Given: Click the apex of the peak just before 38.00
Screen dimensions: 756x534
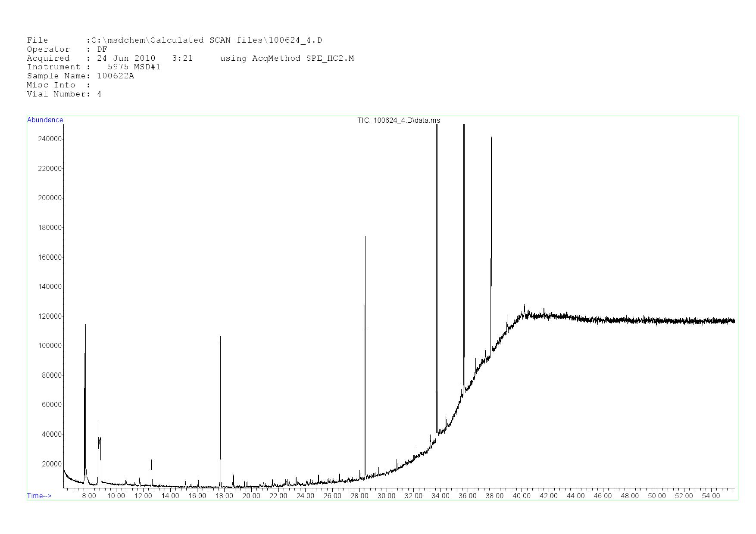Looking at the screenshot, I should point(491,137).
